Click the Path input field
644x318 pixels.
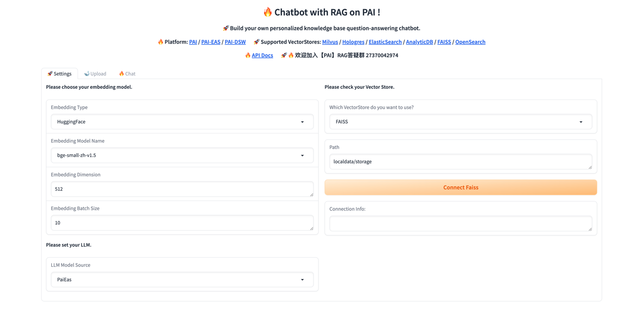point(460,161)
